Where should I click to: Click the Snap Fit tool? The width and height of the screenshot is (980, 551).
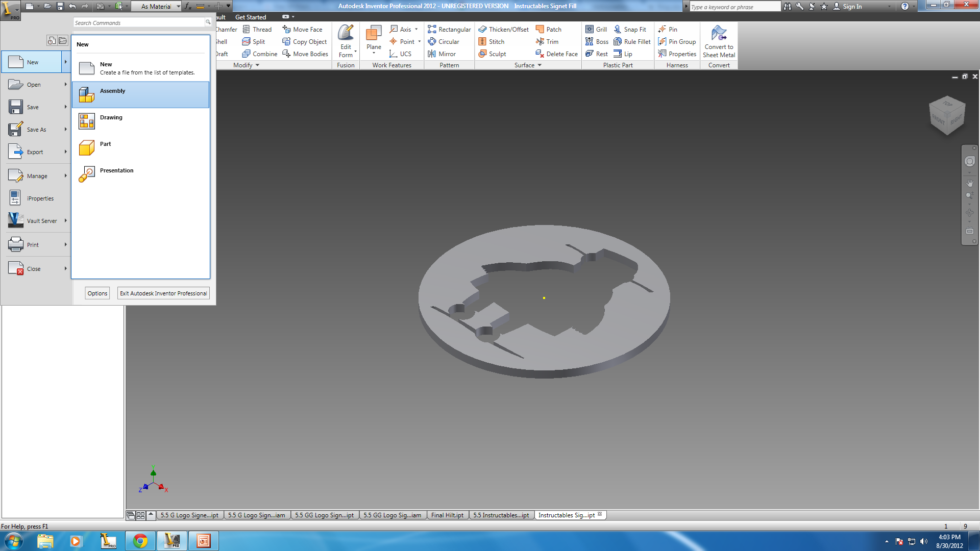pyautogui.click(x=630, y=30)
